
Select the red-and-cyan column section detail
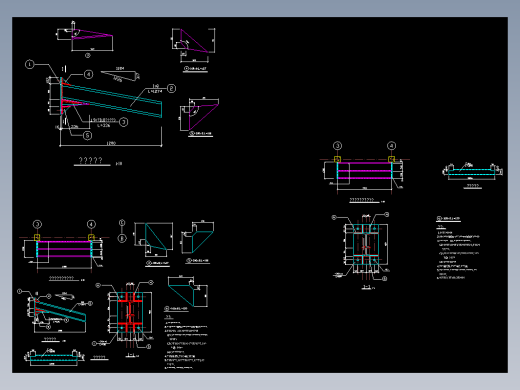click(130, 312)
